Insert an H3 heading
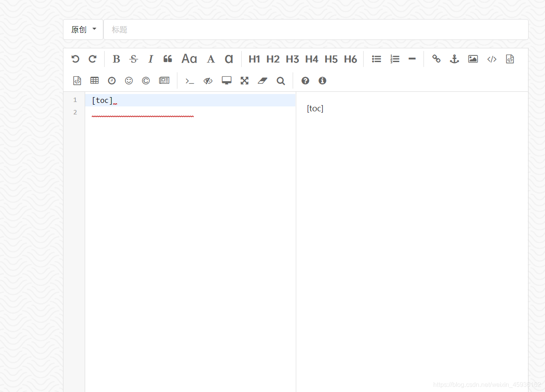The image size is (545, 392). tap(293, 59)
